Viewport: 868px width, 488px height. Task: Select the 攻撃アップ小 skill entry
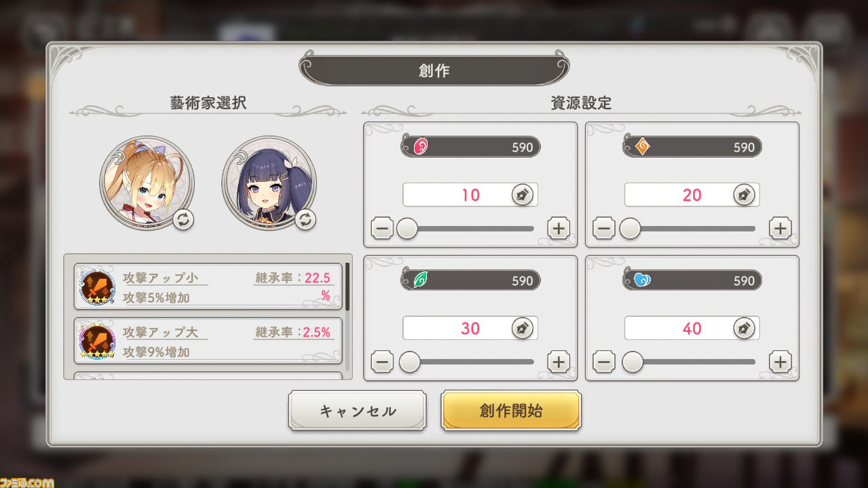(208, 287)
